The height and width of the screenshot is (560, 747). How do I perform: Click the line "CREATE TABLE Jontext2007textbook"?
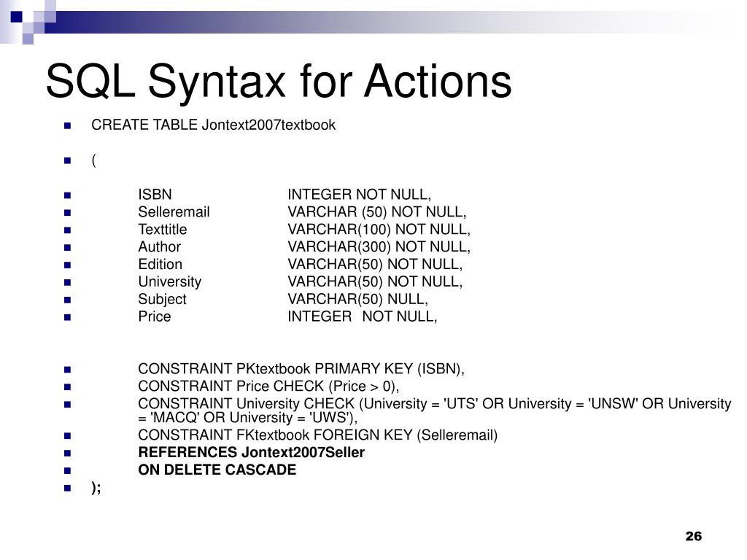tap(214, 125)
